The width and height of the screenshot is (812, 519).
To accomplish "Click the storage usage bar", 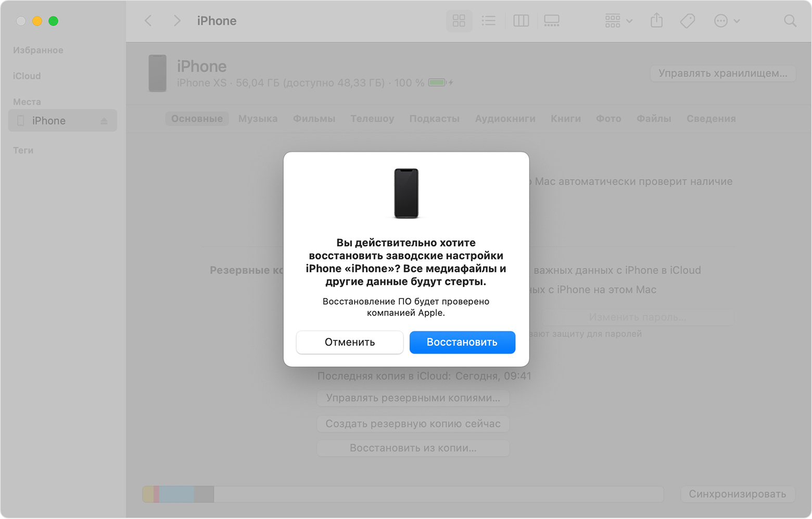I will pos(403,494).
